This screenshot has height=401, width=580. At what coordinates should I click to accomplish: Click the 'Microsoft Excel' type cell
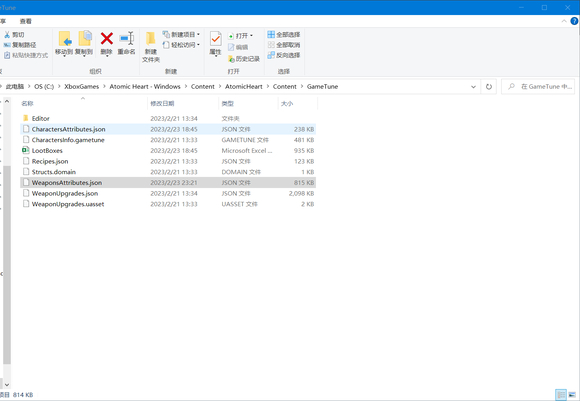(247, 151)
